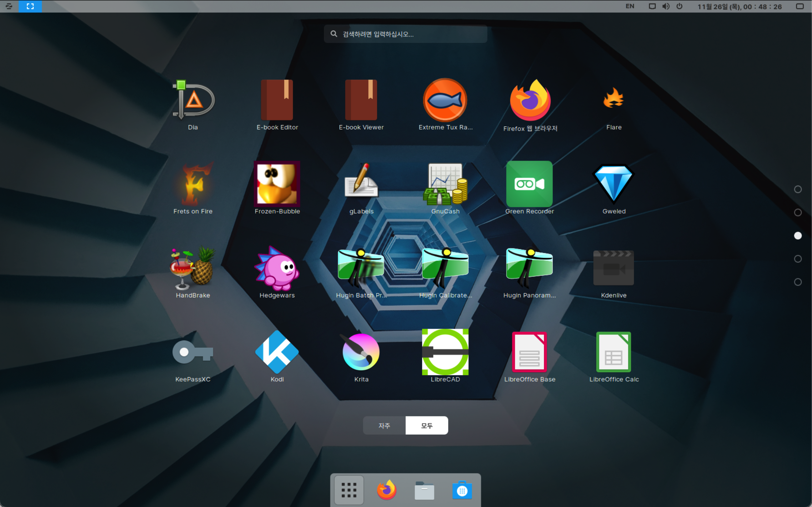Viewport: 812px width, 507px height.
Task: Open the E-book Viewer app
Action: tap(361, 105)
